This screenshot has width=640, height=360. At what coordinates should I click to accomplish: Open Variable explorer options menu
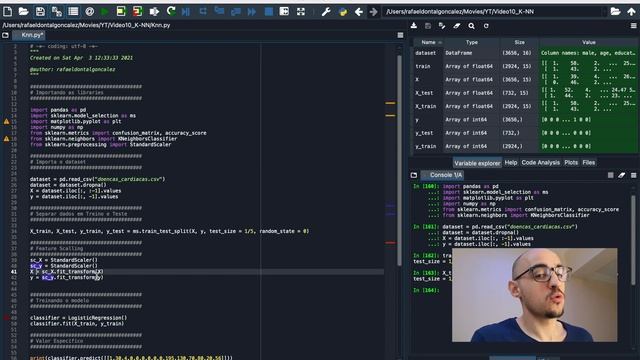pyautogui.click(x=633, y=26)
